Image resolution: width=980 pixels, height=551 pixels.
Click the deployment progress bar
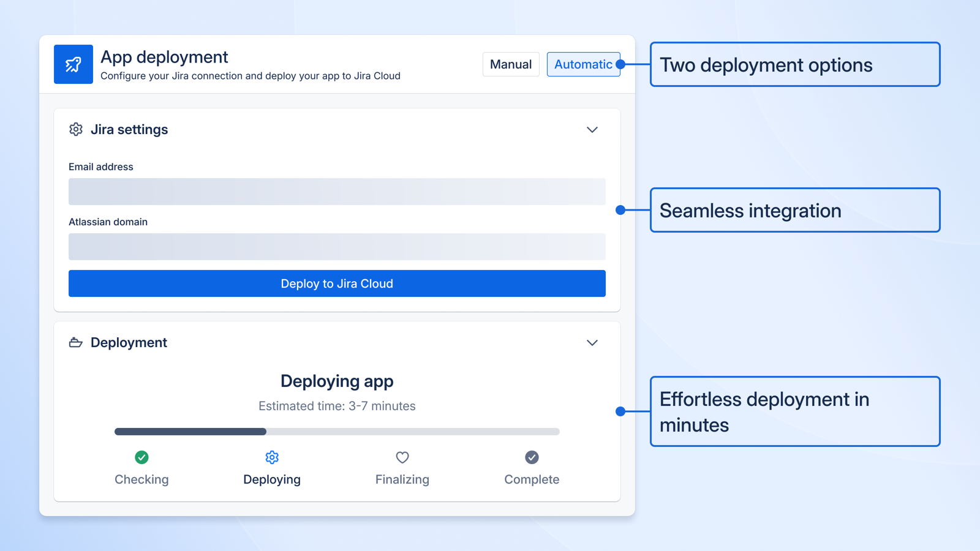click(336, 432)
